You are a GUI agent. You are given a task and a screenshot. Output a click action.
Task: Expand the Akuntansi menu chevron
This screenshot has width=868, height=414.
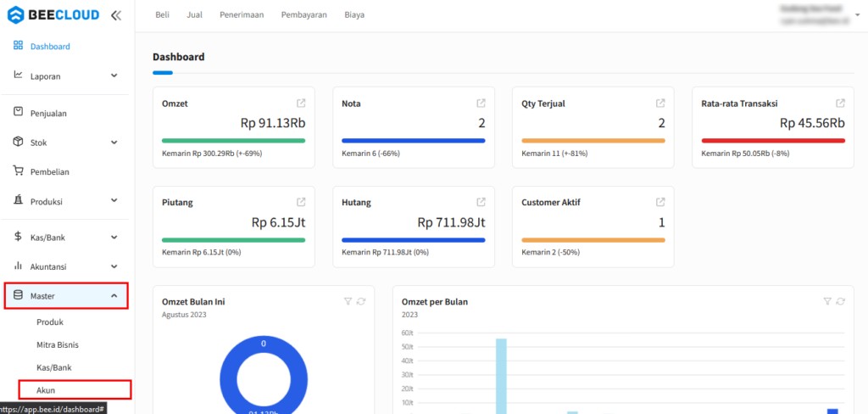point(114,266)
